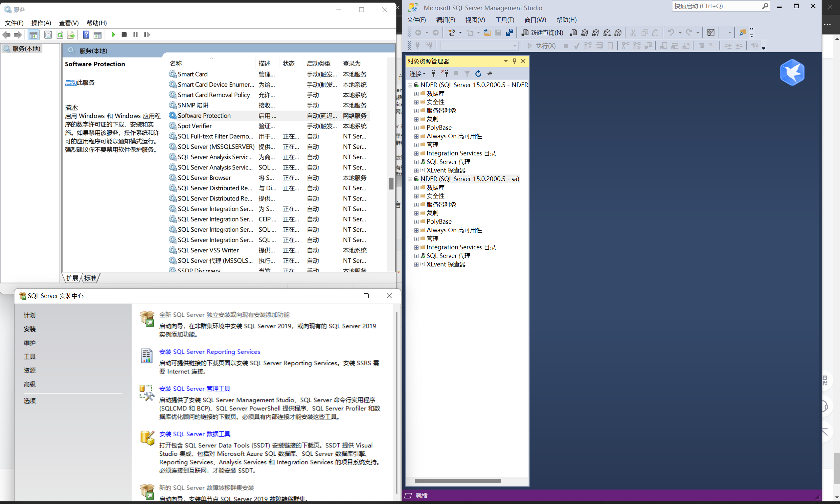The width and height of the screenshot is (840, 504).
Task: Open the Tools menu in SSMS
Action: click(505, 20)
